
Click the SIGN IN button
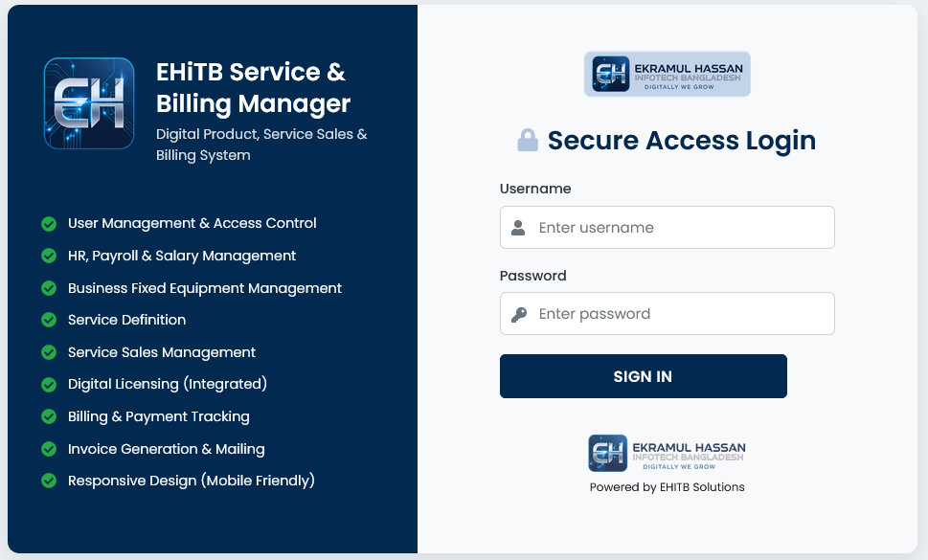pyautogui.click(x=643, y=376)
